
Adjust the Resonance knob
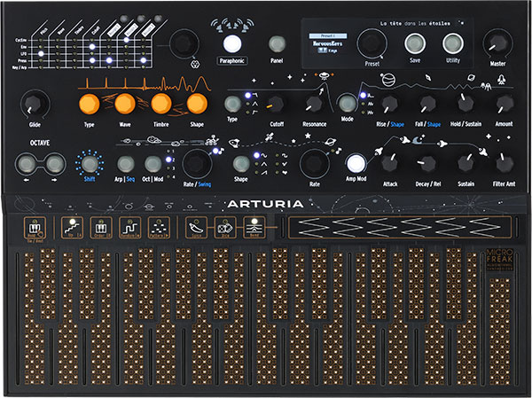[314, 105]
